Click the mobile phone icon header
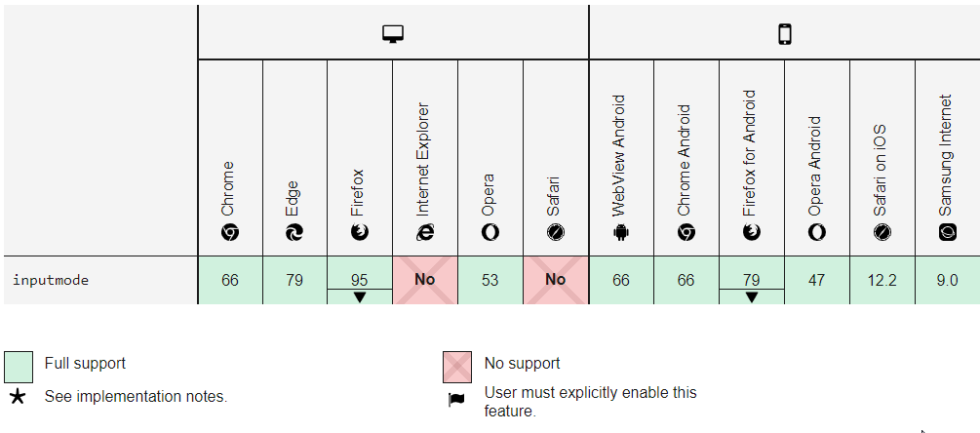Viewport: 980px width, 433px height. pos(784,34)
